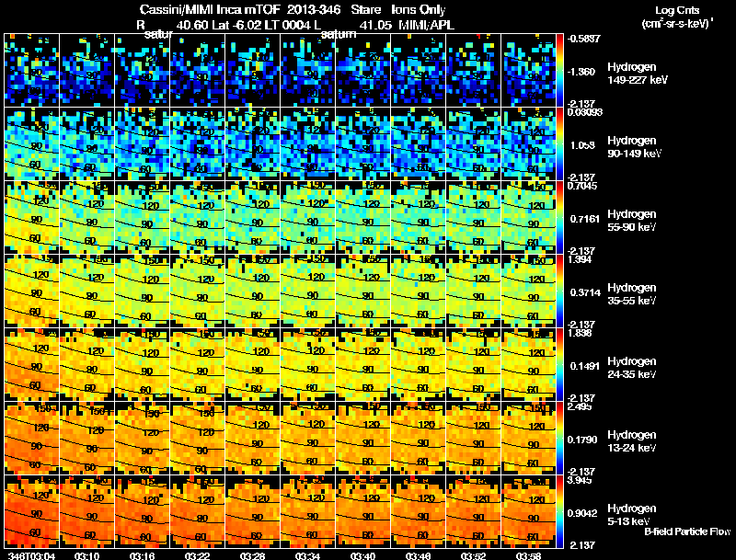
Task: Open the 90-149 keV panel at 03:22
Action: (198, 143)
